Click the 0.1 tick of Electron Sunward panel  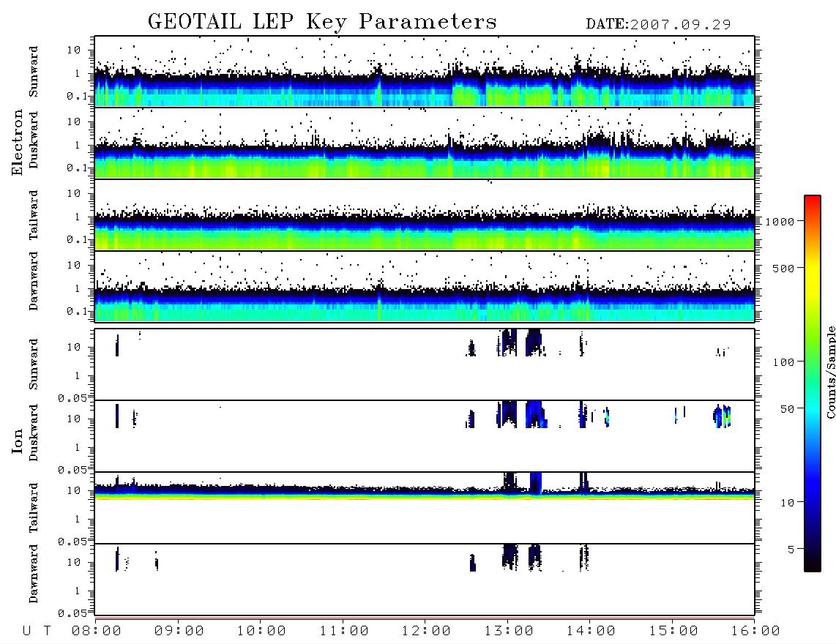pos(77,97)
